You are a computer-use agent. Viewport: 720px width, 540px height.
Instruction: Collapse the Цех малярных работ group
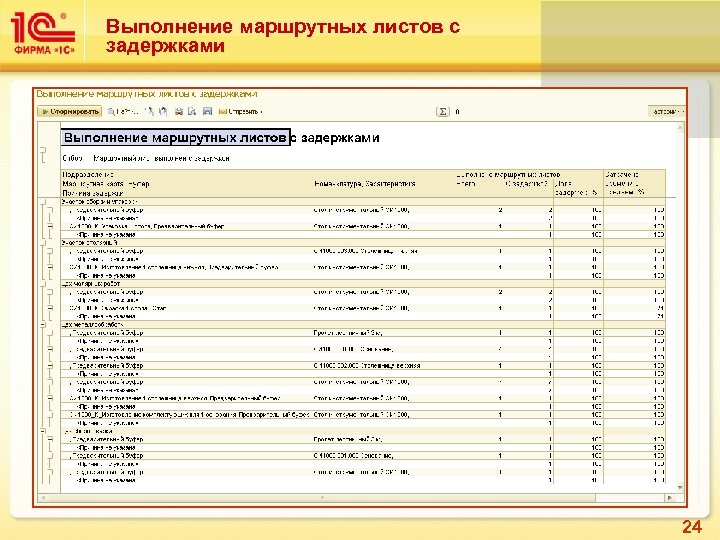(43, 284)
